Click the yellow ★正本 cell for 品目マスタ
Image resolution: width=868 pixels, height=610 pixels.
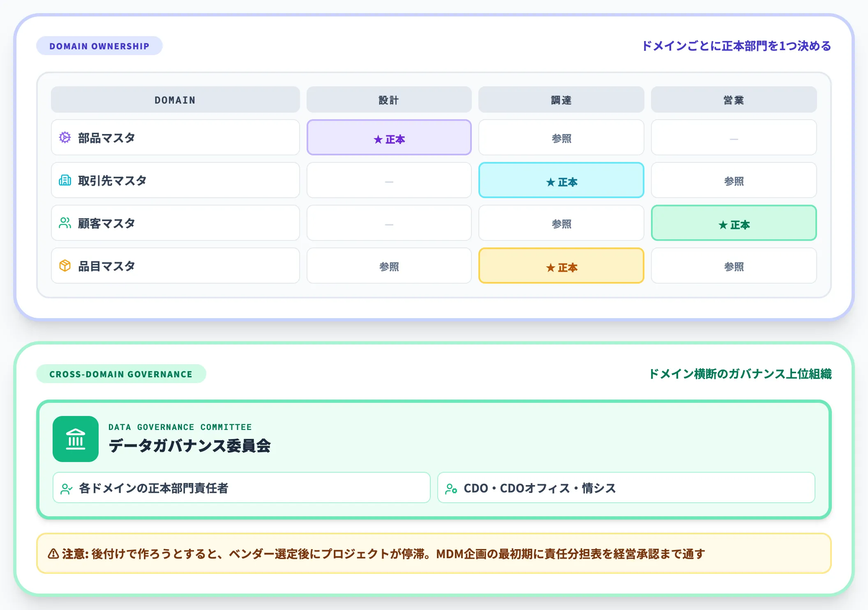[561, 266]
